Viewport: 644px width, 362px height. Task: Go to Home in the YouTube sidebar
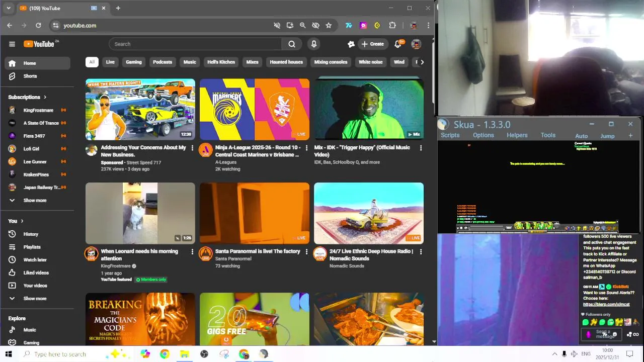pyautogui.click(x=38, y=63)
